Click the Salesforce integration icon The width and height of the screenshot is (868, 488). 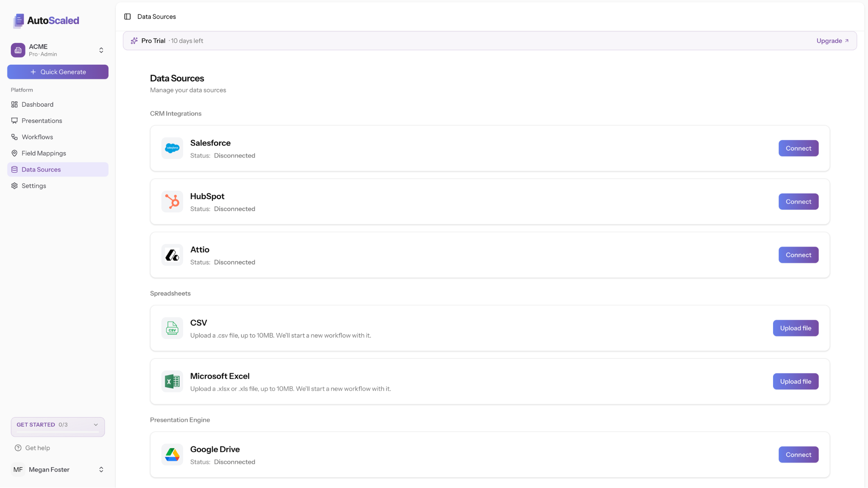(172, 148)
